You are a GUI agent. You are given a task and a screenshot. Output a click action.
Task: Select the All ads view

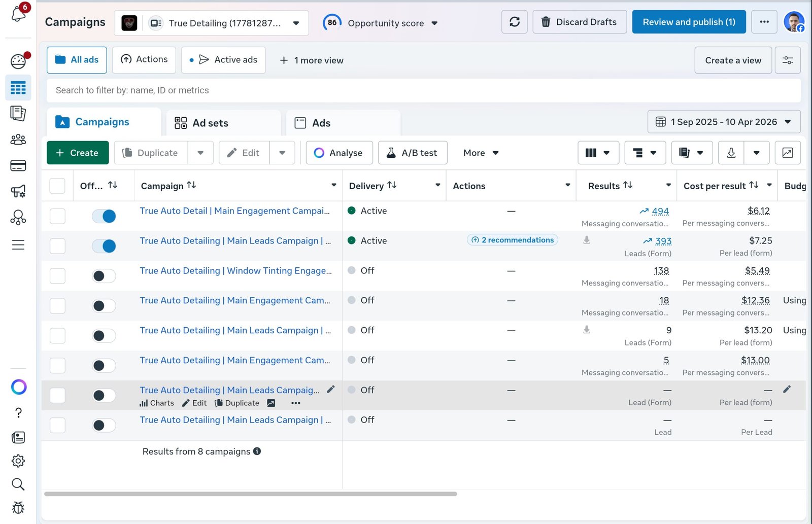pos(77,60)
